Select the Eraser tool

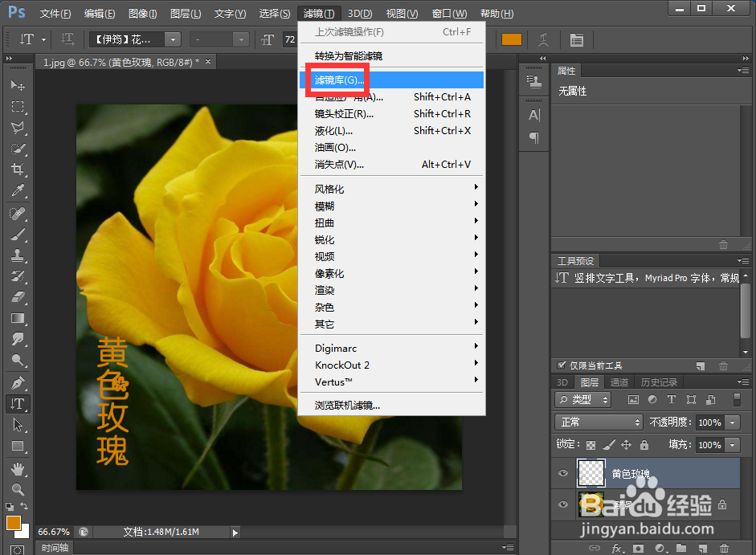[18, 297]
